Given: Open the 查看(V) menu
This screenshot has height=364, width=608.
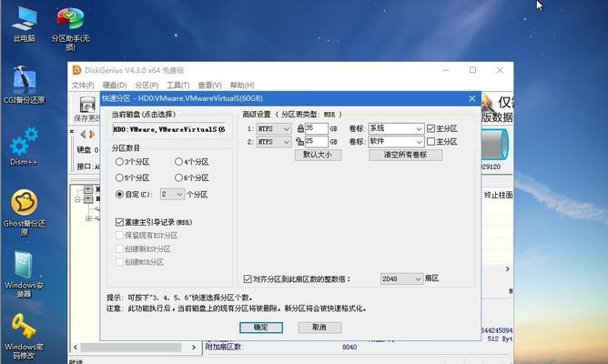Looking at the screenshot, I should (209, 85).
